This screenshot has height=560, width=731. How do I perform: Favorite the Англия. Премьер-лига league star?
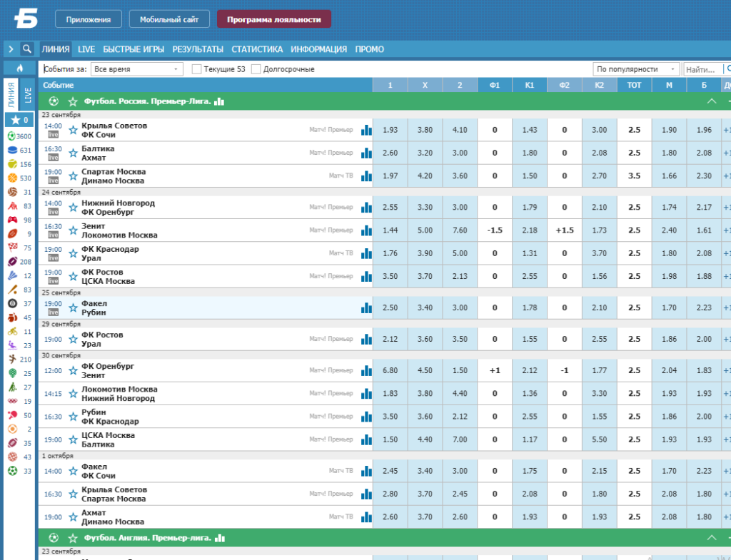click(73, 538)
